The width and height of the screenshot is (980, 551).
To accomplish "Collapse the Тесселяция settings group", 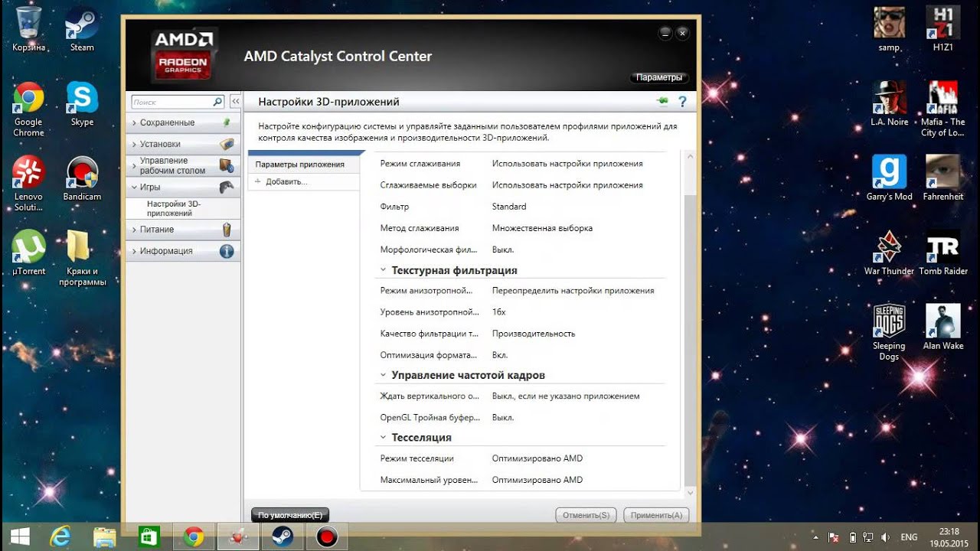I will [x=384, y=438].
